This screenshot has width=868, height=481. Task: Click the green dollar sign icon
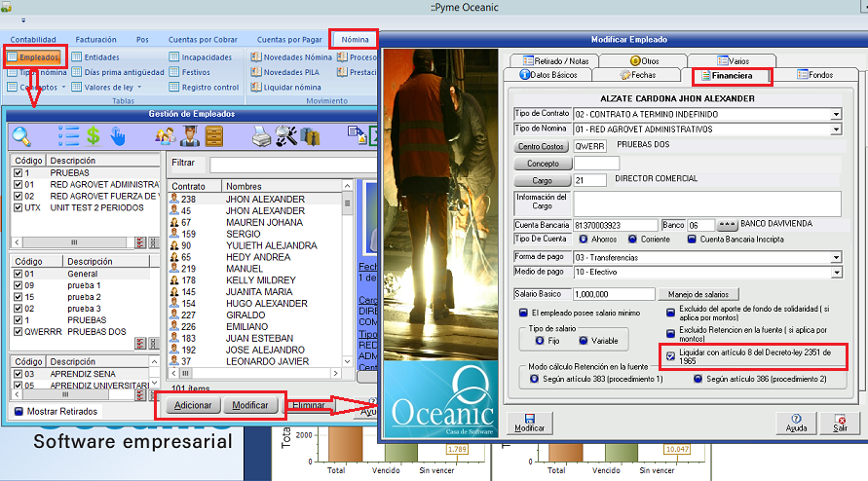(x=94, y=136)
